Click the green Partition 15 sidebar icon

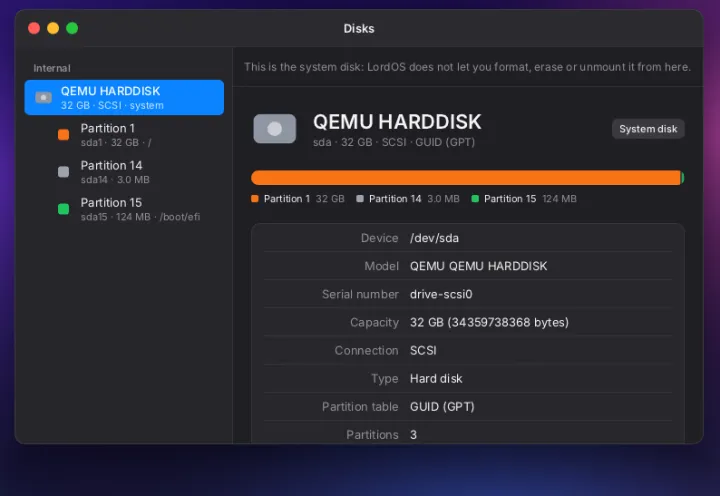pyautogui.click(x=63, y=209)
